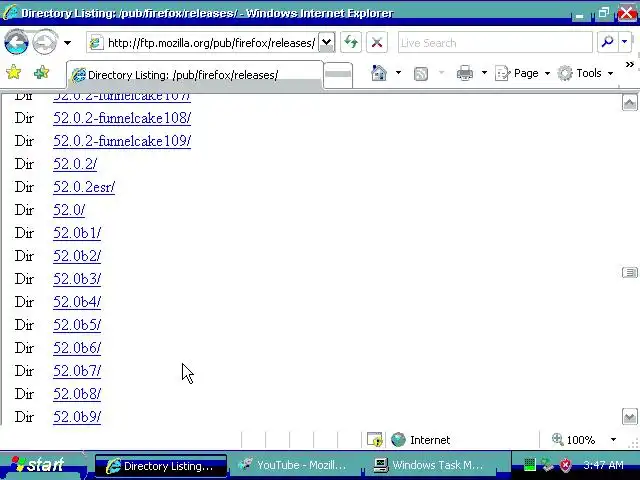Click the Live Search box
Viewport: 640px width, 480px height.
[495, 42]
